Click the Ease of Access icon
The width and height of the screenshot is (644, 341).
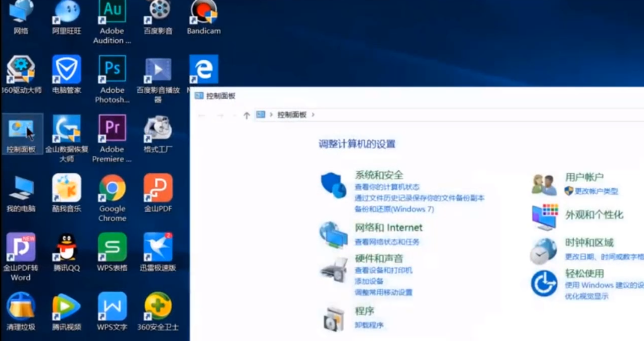pyautogui.click(x=544, y=283)
